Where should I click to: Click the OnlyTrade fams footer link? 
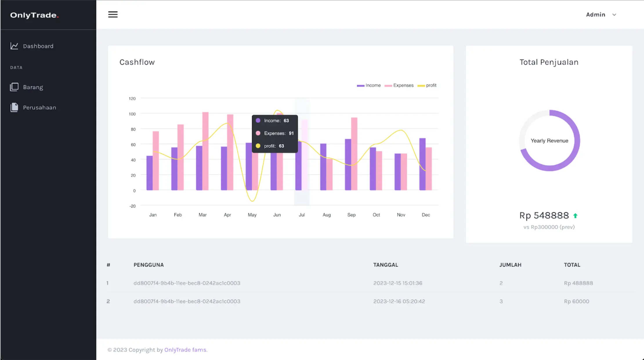(x=186, y=350)
